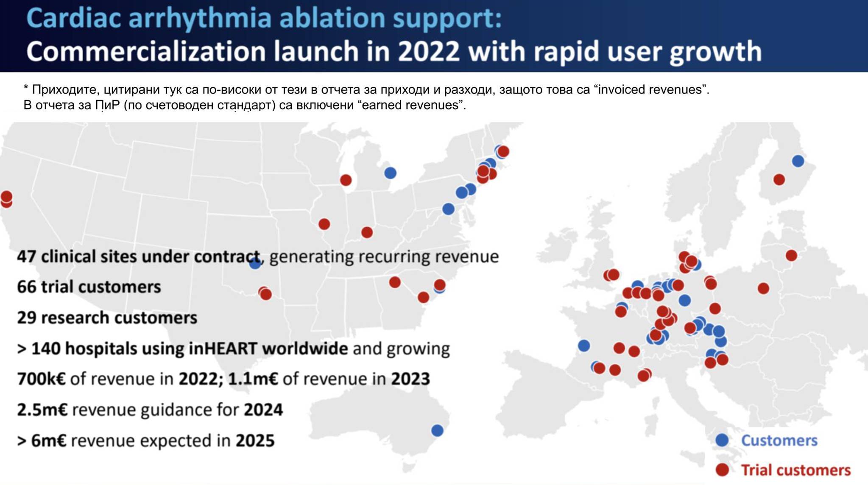The width and height of the screenshot is (868, 485).
Task: Click the red trial marker in eastern Poland
Action: point(763,289)
